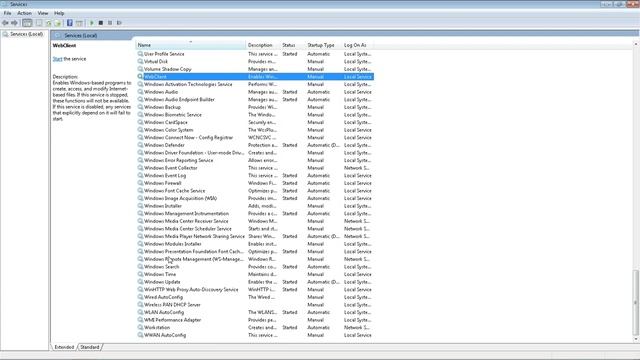The width and height of the screenshot is (640, 360).
Task: Select Windows Management Instrumentation row
Action: 255,213
